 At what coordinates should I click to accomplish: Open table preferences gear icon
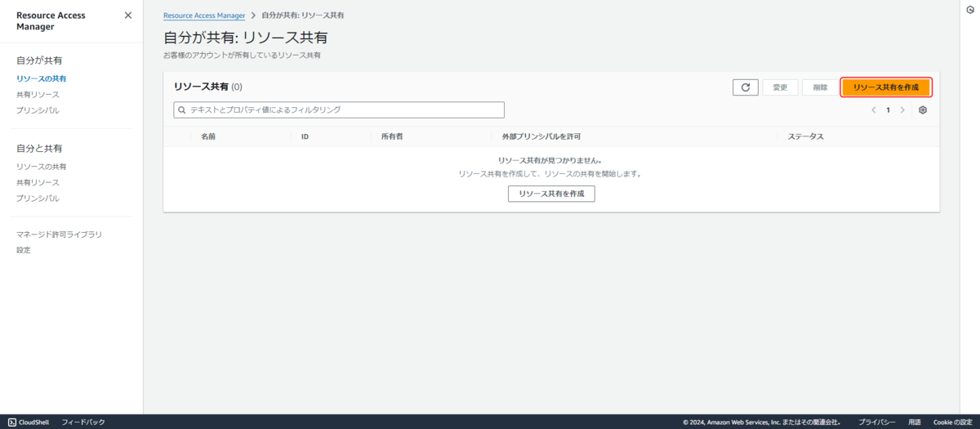(923, 109)
